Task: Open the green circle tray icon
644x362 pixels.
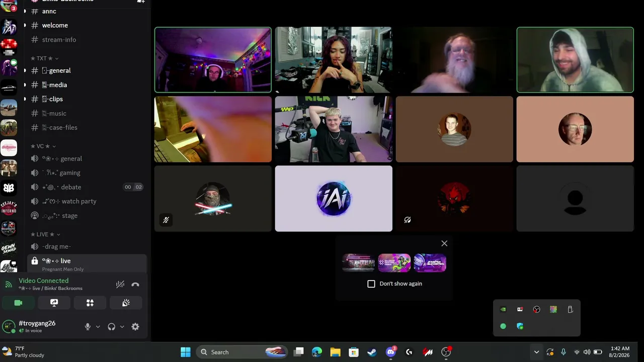Action: point(503,326)
